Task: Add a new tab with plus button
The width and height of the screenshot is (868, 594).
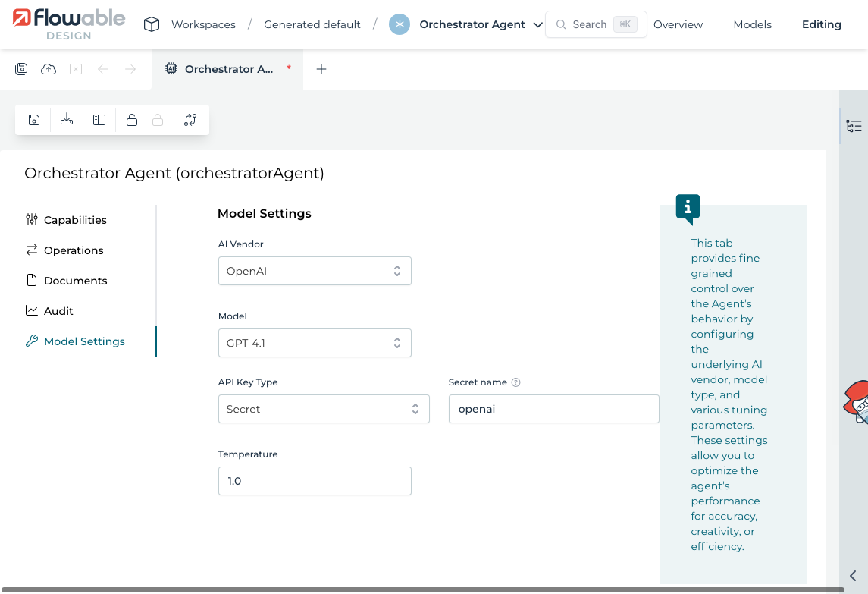Action: click(321, 69)
